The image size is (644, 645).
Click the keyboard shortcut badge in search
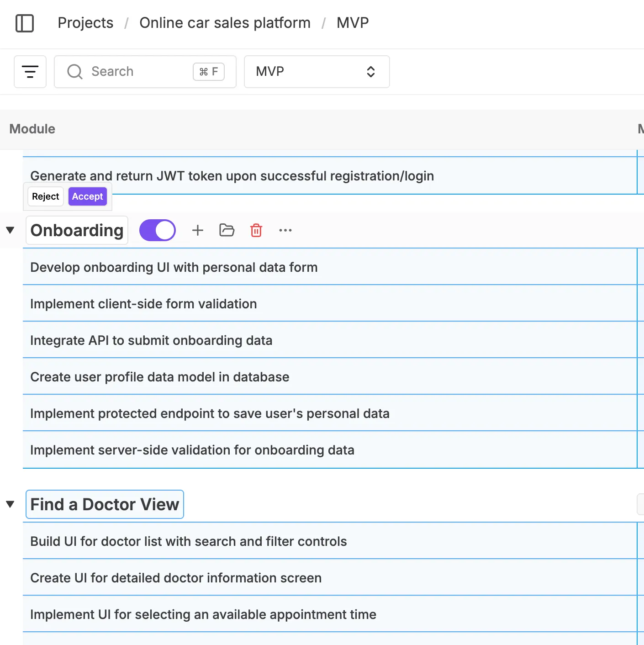pyautogui.click(x=209, y=71)
